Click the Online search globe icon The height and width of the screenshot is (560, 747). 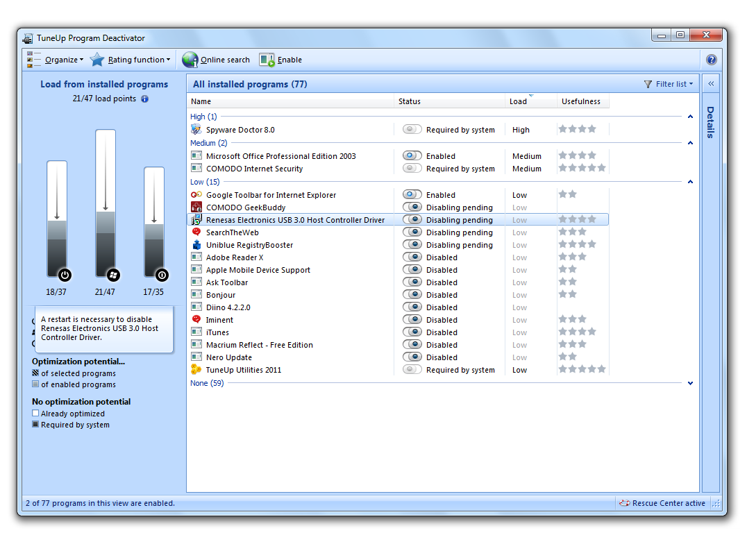coord(190,60)
